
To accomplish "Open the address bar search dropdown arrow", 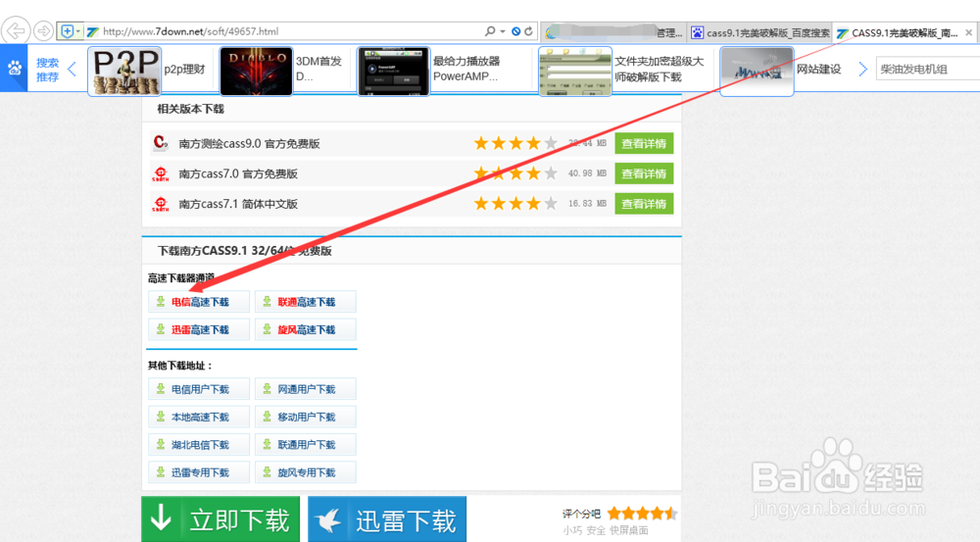I will coord(503,31).
